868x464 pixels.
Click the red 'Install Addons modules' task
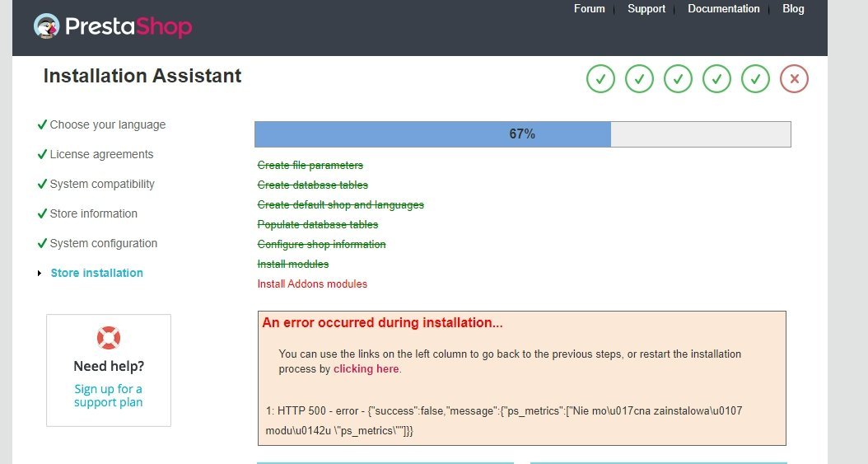(x=312, y=284)
